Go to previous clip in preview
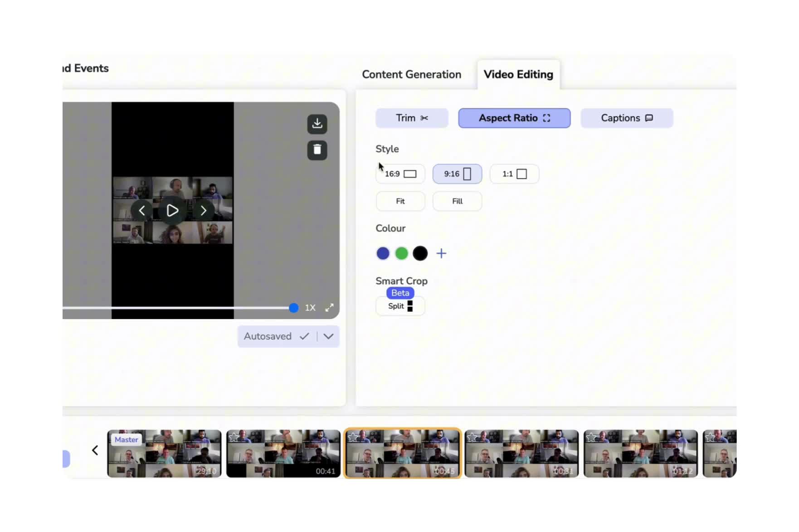Viewport: 799px width, 532px height. click(142, 210)
